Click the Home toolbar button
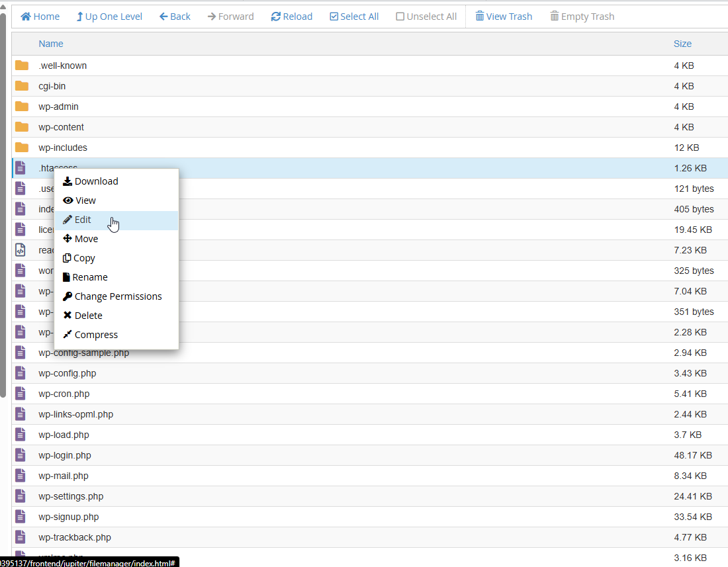This screenshot has height=567, width=728. pyautogui.click(x=40, y=17)
